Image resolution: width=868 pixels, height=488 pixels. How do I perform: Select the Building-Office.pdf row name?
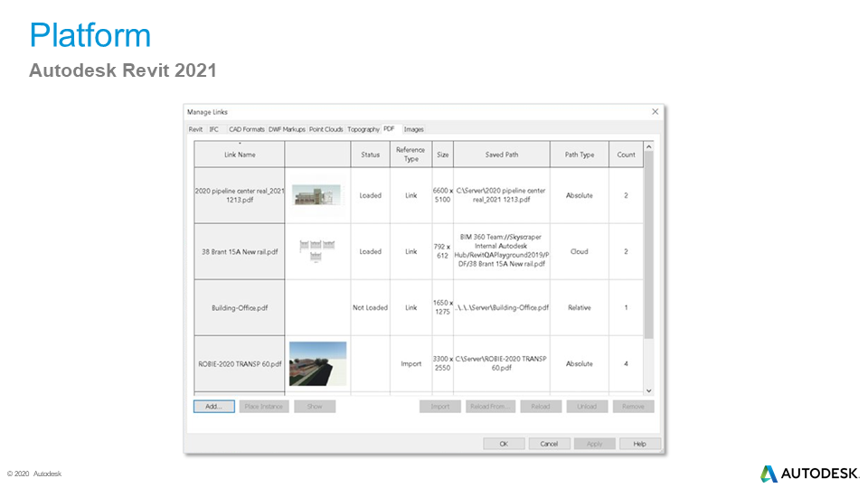[240, 307]
